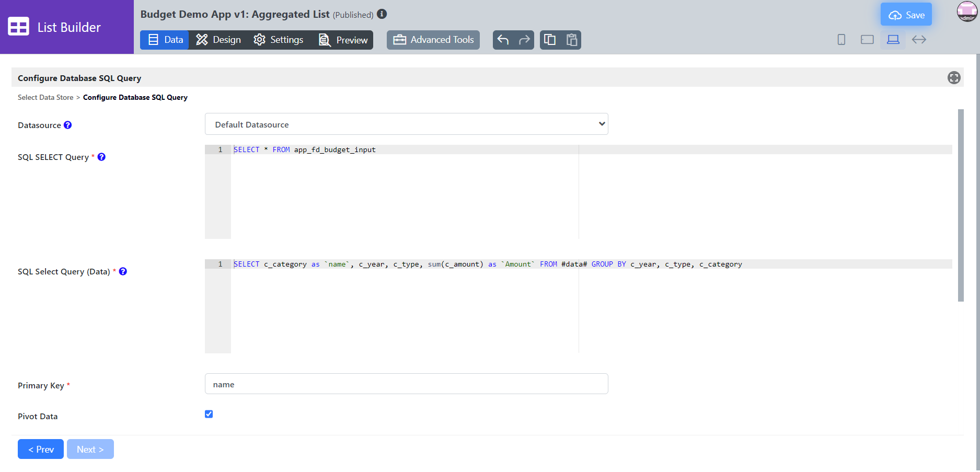
Task: Open the Design tab
Action: point(218,40)
